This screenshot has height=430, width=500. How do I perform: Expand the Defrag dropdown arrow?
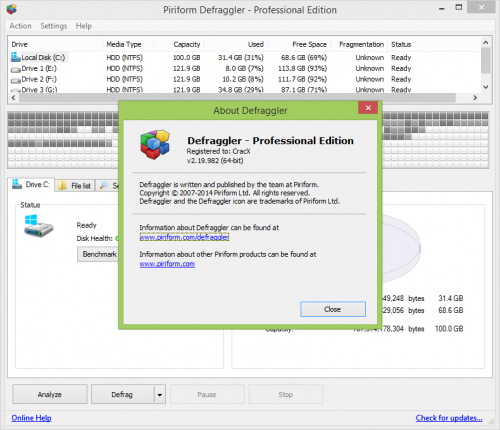coord(160,395)
